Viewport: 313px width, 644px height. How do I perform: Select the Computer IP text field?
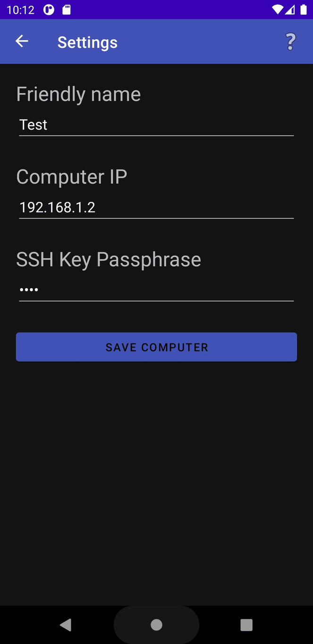tap(156, 207)
